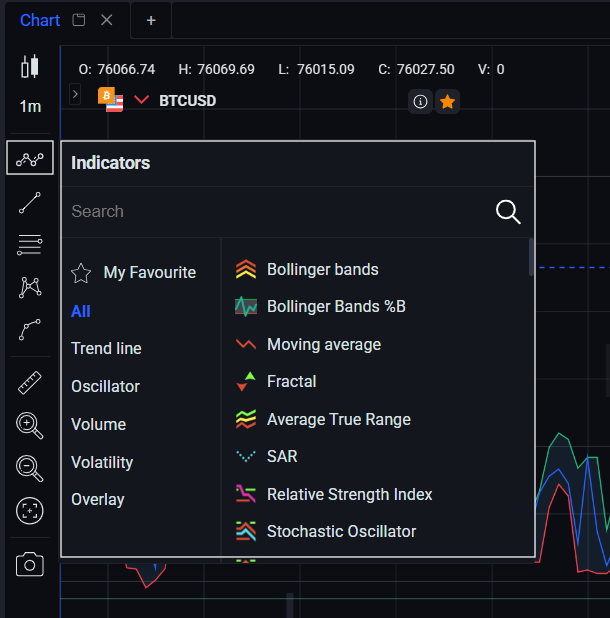Close the Chart tab
The width and height of the screenshot is (610, 618).
pos(106,20)
